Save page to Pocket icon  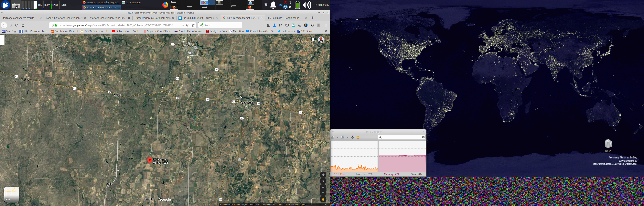click(x=188, y=25)
